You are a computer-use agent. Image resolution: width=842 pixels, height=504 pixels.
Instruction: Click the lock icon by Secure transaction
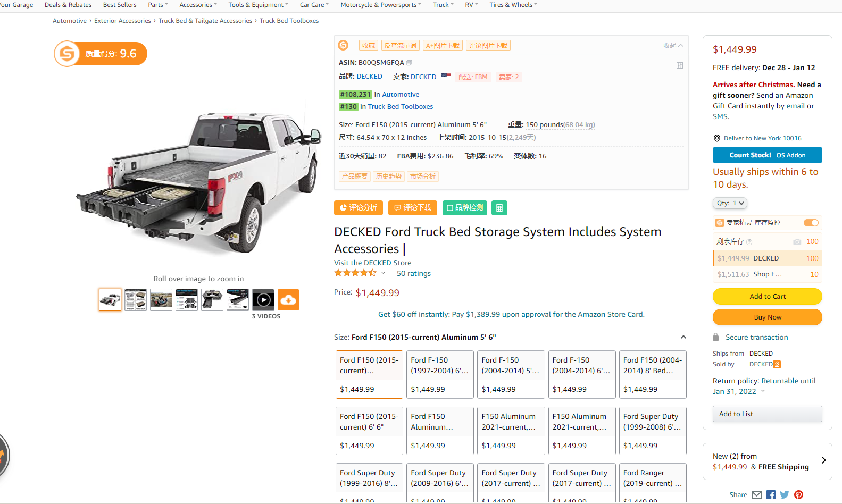(x=716, y=337)
